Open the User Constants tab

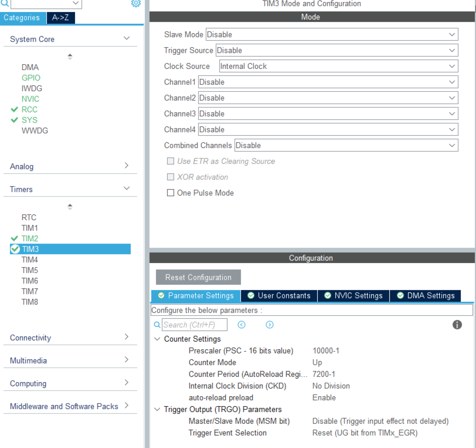tap(279, 296)
